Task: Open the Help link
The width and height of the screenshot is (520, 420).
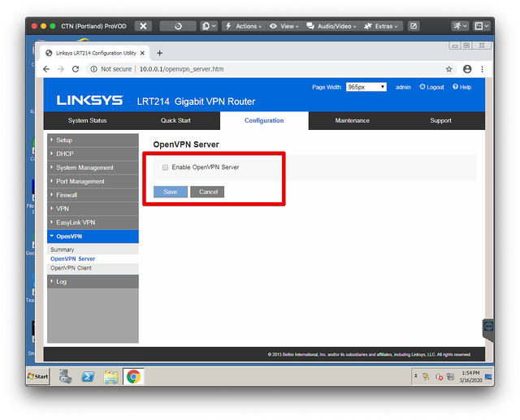Action: coord(462,87)
